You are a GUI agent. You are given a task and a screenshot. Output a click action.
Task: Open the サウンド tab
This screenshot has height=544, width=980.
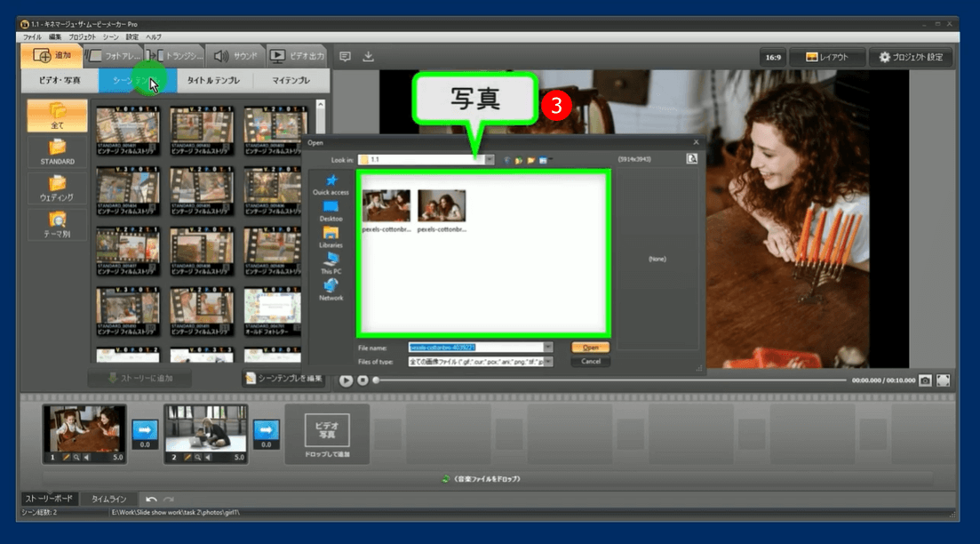[236, 56]
